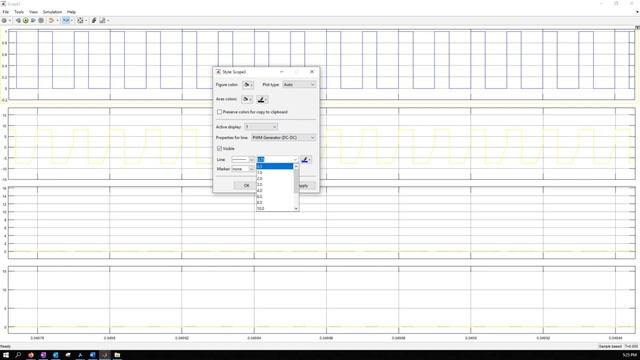Open the Axes background color picker
This screenshot has width=640, height=360.
[247, 99]
